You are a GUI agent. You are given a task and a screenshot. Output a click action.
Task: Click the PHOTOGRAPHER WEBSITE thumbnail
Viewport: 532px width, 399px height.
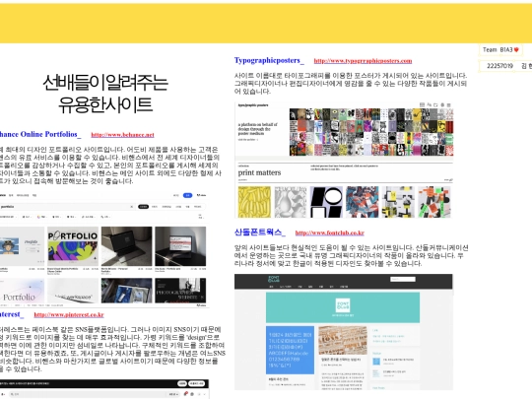click(x=180, y=291)
